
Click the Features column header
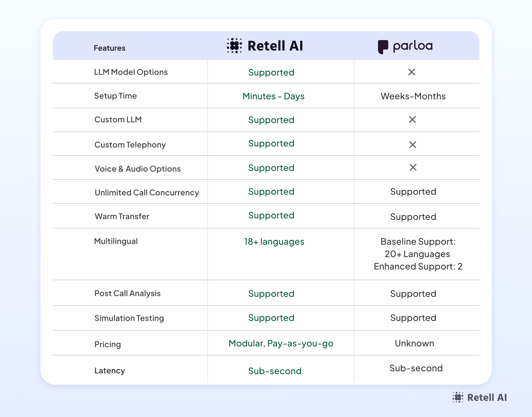coord(109,48)
